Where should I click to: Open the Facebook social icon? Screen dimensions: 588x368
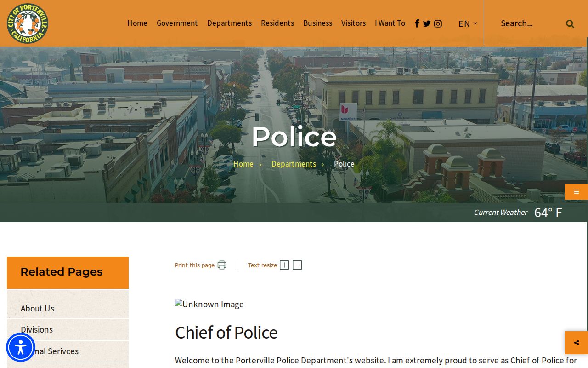417,23
